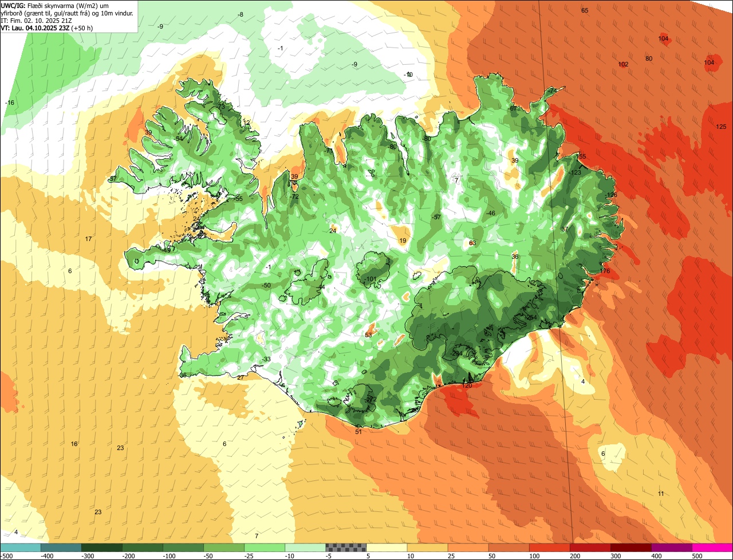Viewport: 733px width, 560px height.
Task: Click the map value 73 in the northern Westfjords
Action: (x=222, y=107)
